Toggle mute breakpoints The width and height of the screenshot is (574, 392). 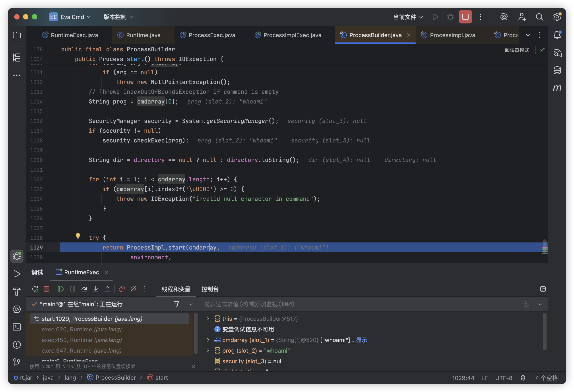point(133,289)
